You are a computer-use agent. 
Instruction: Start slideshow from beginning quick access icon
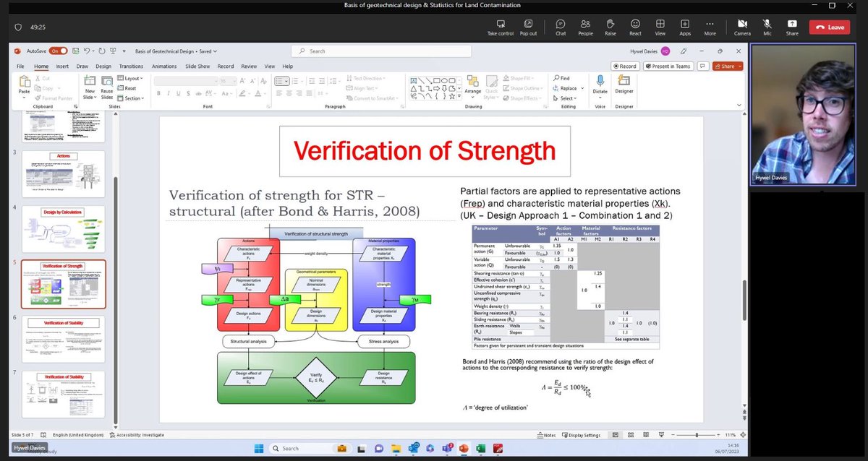tap(111, 51)
